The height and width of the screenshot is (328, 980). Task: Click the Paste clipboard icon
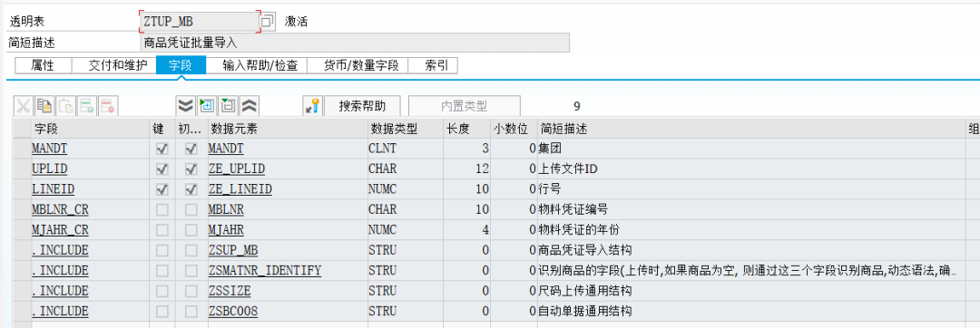(x=65, y=106)
